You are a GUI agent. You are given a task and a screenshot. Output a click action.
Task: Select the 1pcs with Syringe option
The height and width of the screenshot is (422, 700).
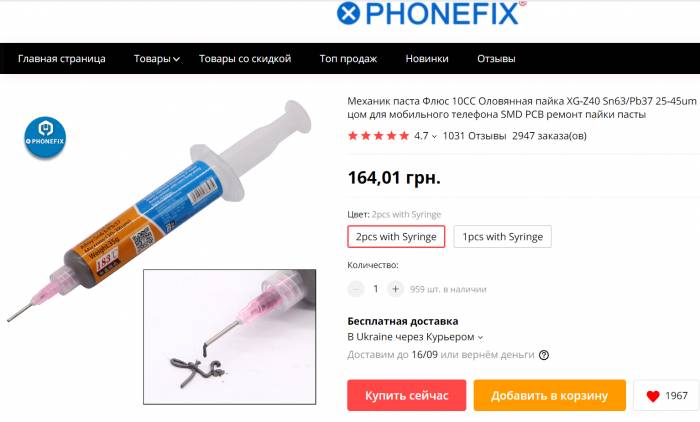(x=502, y=237)
